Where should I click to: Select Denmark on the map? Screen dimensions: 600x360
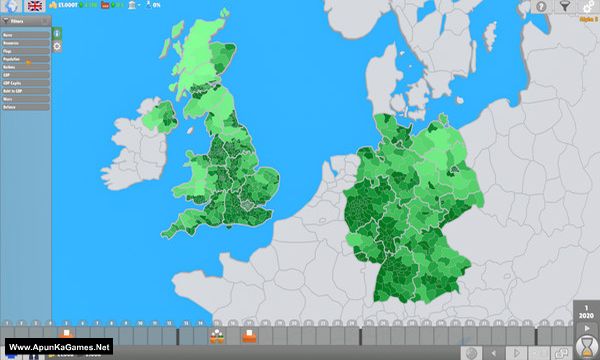[383, 78]
